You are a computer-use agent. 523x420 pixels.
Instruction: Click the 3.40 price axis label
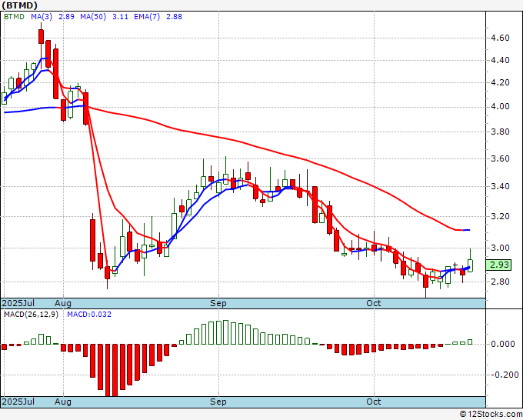tap(500, 186)
